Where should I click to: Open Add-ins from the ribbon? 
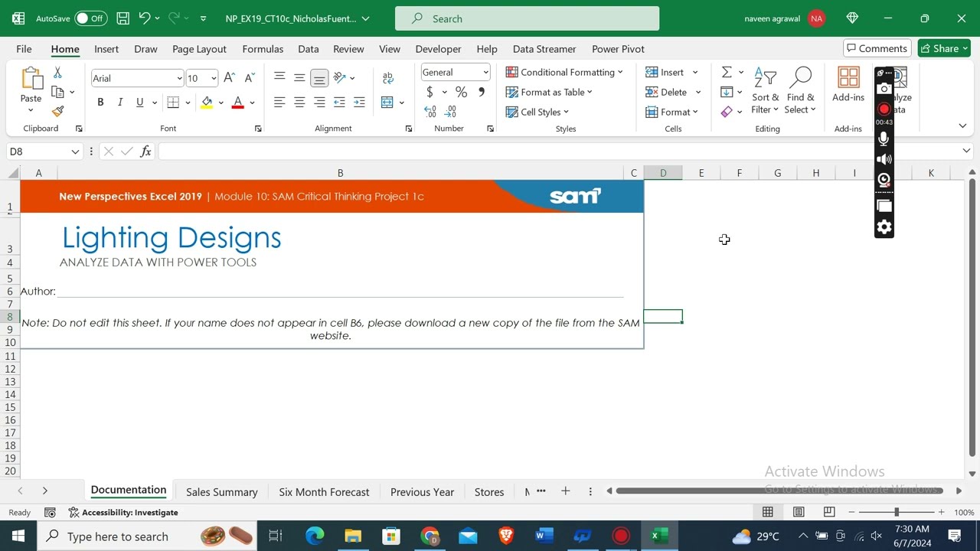(x=848, y=84)
